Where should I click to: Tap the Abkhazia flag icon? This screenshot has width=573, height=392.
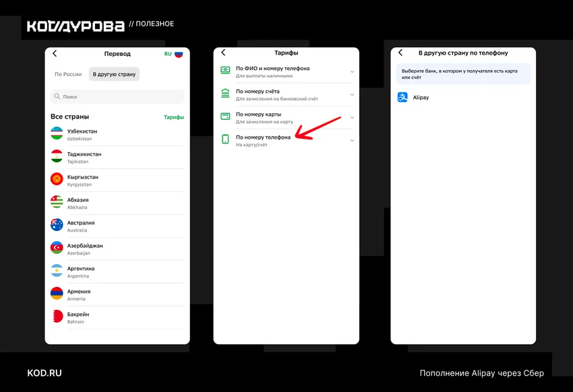[x=57, y=202]
